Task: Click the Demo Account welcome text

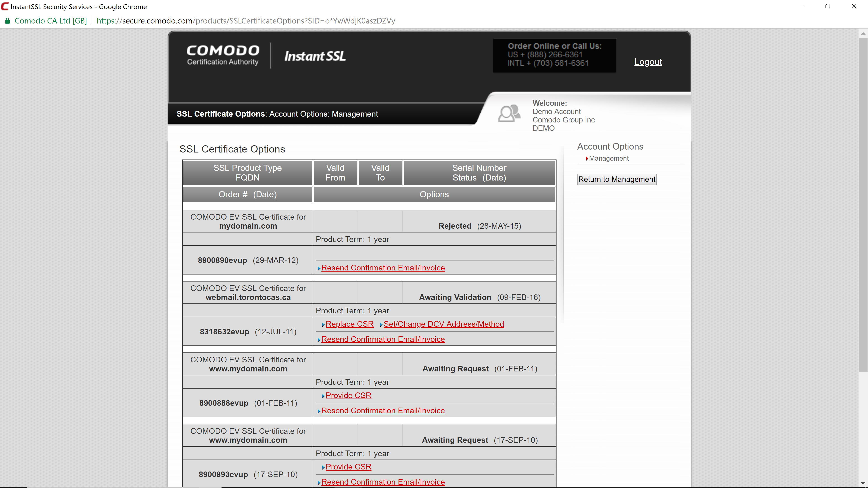Action: (x=556, y=111)
